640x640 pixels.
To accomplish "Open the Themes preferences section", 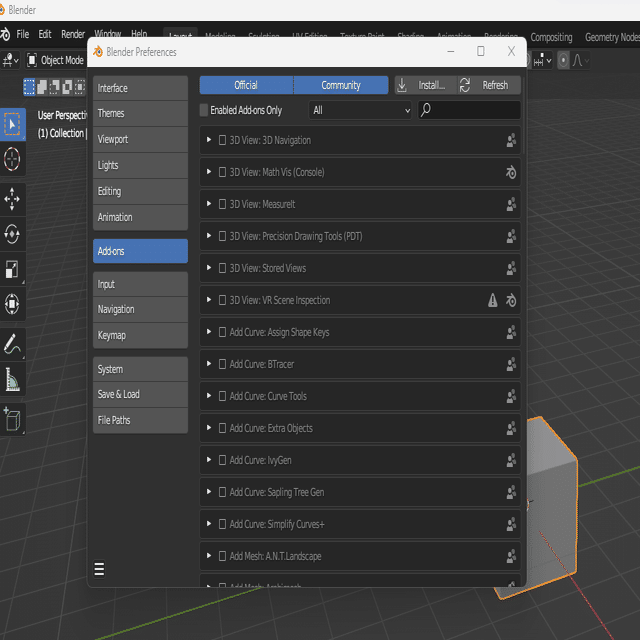I will tap(140, 113).
